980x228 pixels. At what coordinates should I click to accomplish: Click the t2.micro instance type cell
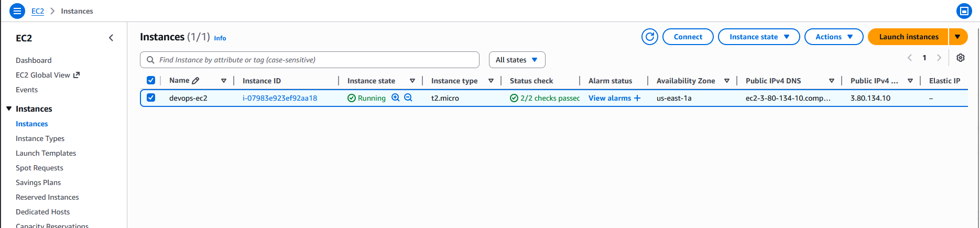445,98
